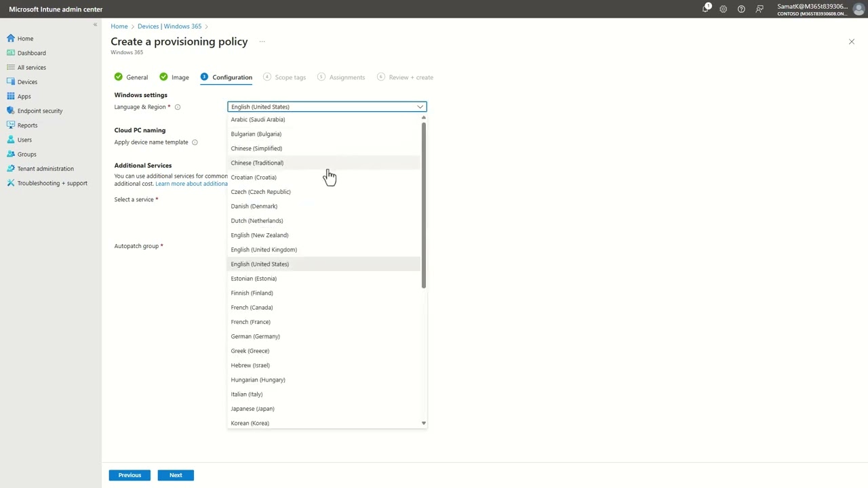Select Italian (Italy) option

coord(324,394)
